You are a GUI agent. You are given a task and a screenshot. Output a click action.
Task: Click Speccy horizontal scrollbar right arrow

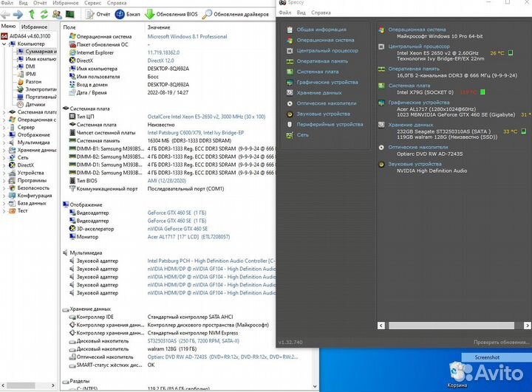click(x=527, y=326)
